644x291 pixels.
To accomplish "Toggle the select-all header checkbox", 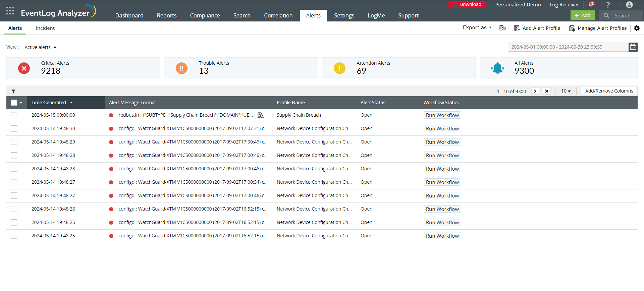I will 14,103.
